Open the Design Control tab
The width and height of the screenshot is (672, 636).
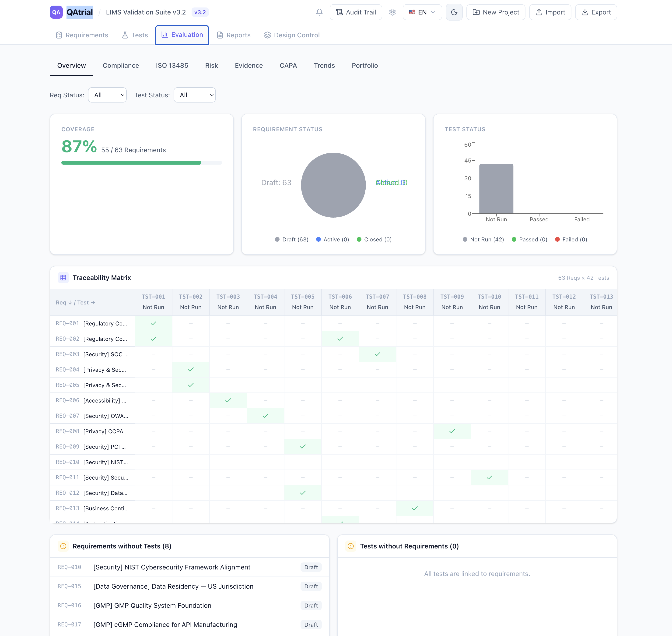(292, 35)
